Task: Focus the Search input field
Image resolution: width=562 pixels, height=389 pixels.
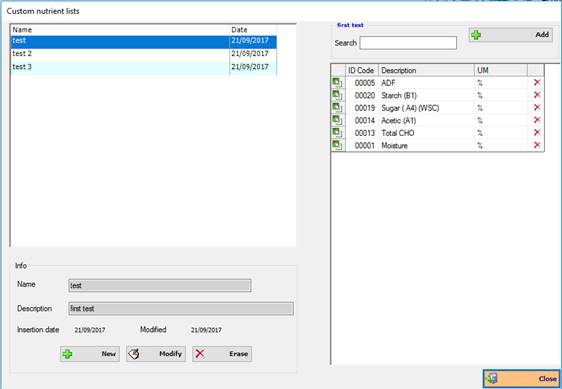Action: tap(408, 43)
